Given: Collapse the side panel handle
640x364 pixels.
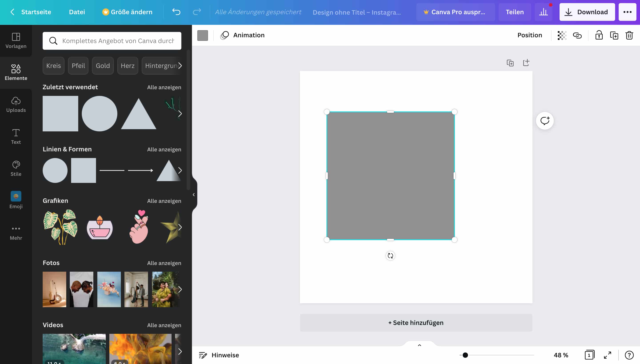Looking at the screenshot, I should point(194,194).
